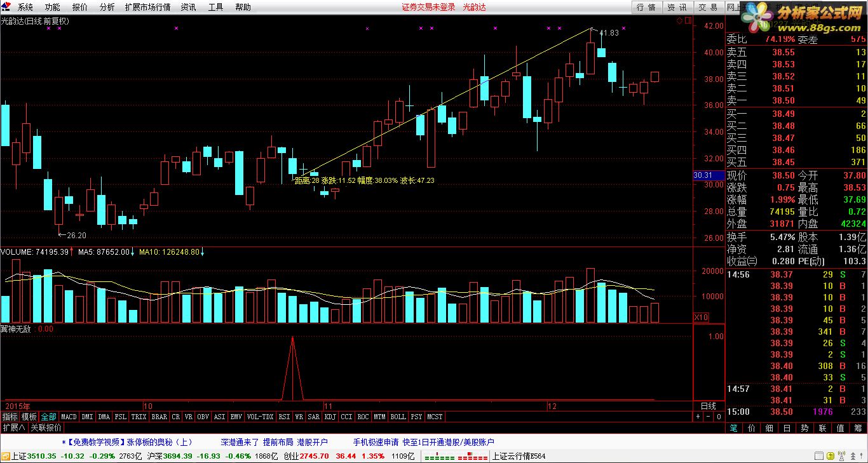Image resolution: width=868 pixels, height=463 pixels.
Task: Switch to the 势 tab
Action: coord(804,429)
